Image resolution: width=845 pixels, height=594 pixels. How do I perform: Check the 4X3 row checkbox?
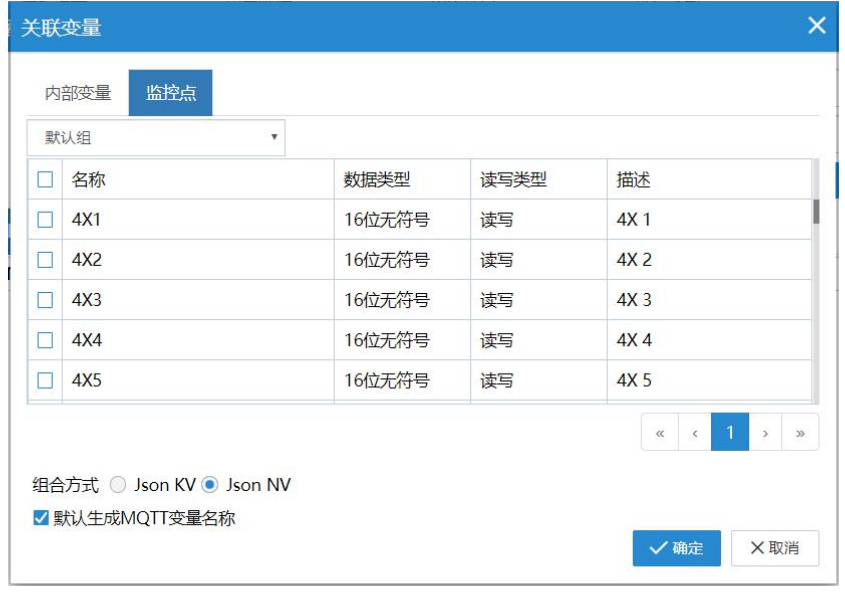pos(45,300)
